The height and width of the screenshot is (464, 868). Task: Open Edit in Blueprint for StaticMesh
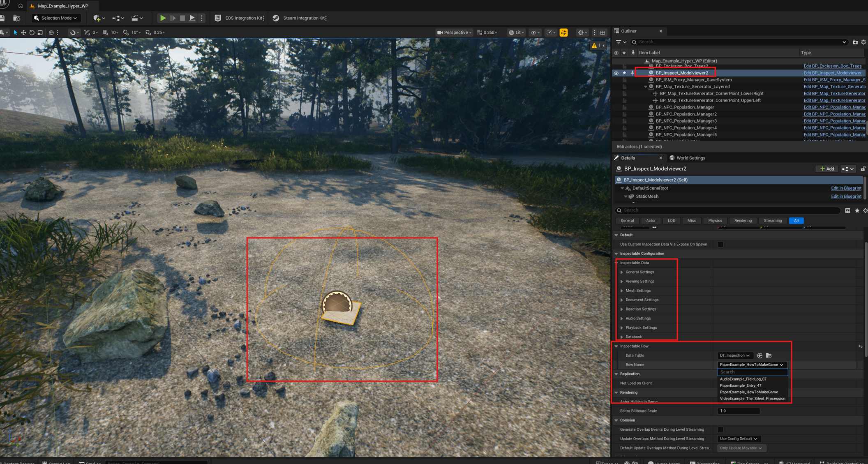[846, 196]
